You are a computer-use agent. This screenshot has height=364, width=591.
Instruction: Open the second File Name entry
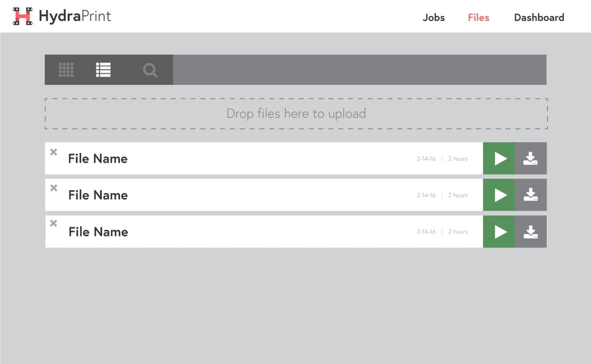point(98,195)
